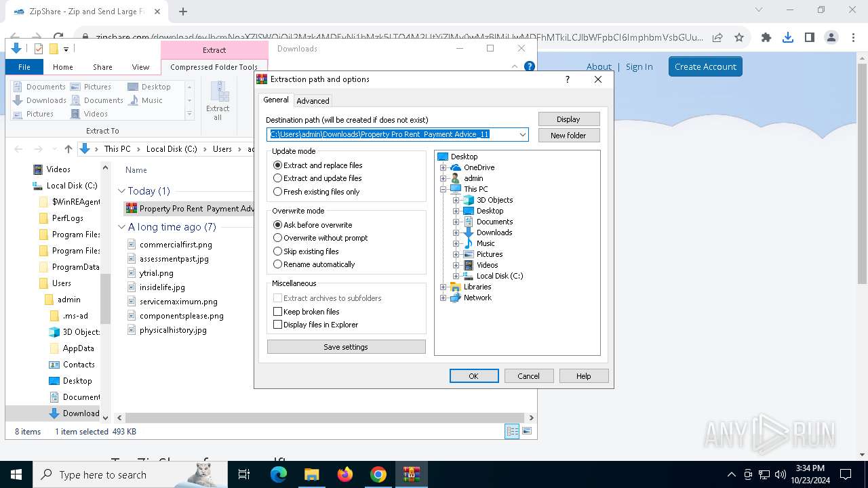The width and height of the screenshot is (868, 488).
Task: Open Chrome downloads icon
Action: pyautogui.click(x=788, y=38)
